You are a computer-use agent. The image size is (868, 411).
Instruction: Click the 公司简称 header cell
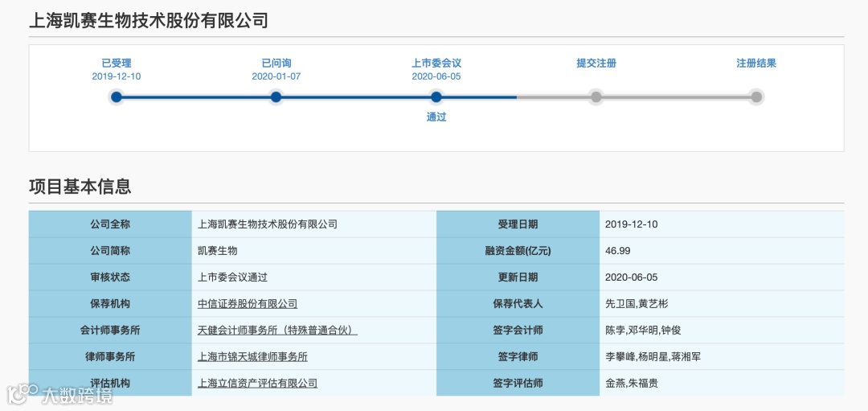110,251
